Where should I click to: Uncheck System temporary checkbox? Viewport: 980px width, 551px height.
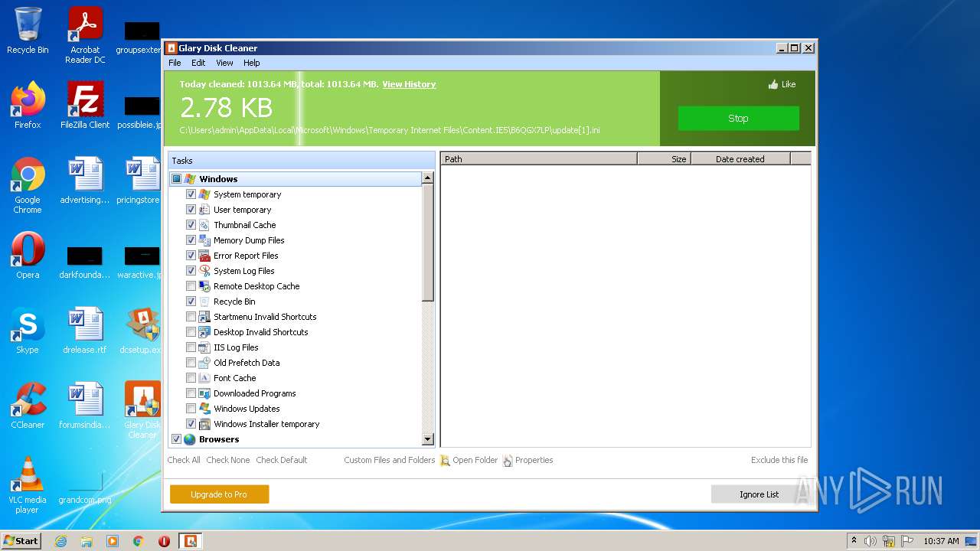(x=191, y=194)
